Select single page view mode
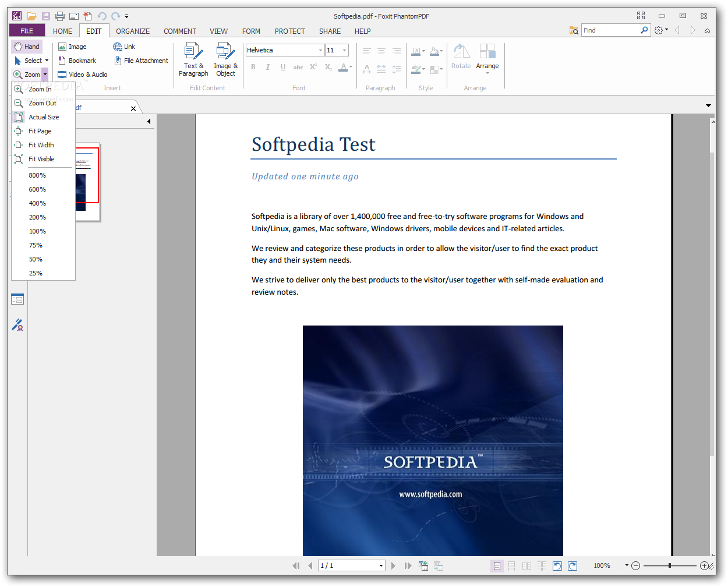728x587 pixels. coord(497,565)
